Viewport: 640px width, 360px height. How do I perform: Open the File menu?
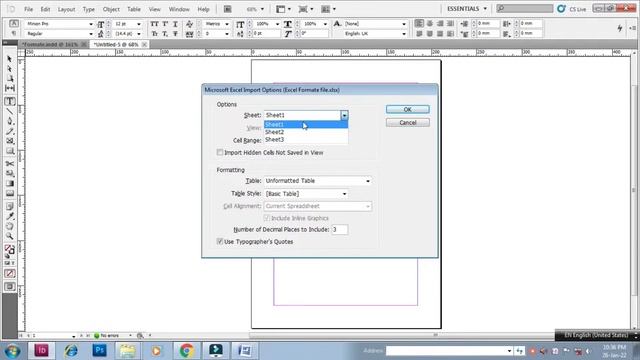pos(29,9)
